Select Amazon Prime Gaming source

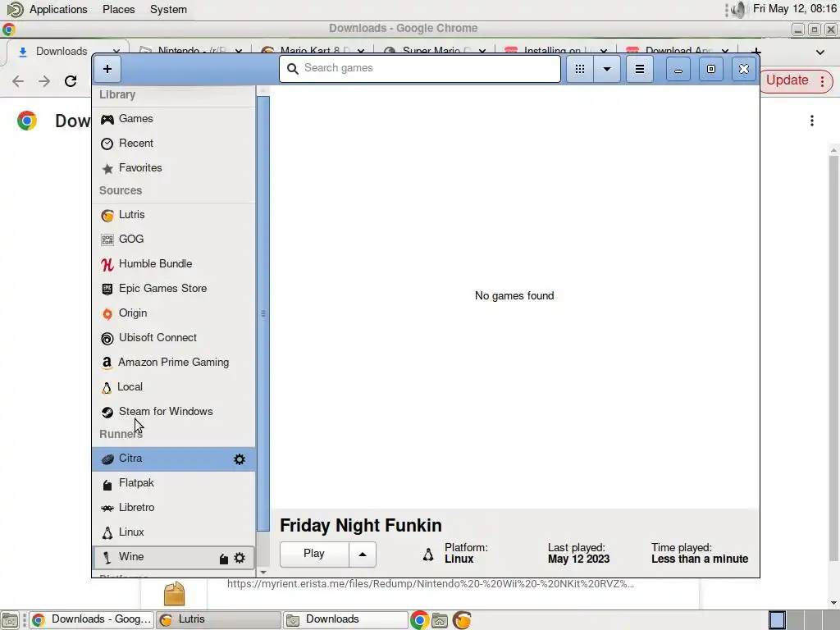coord(174,363)
